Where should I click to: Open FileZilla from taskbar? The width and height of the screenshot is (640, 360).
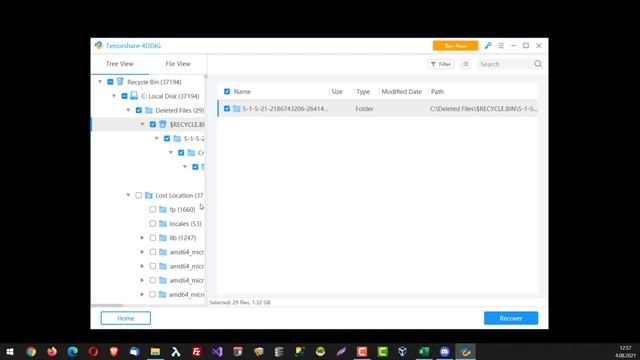click(196, 351)
